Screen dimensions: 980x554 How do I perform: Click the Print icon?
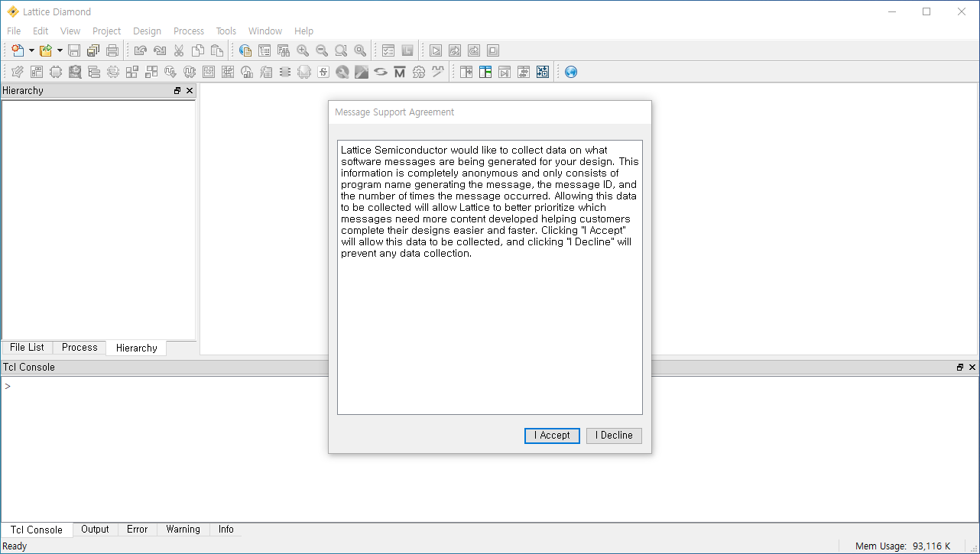pos(112,50)
